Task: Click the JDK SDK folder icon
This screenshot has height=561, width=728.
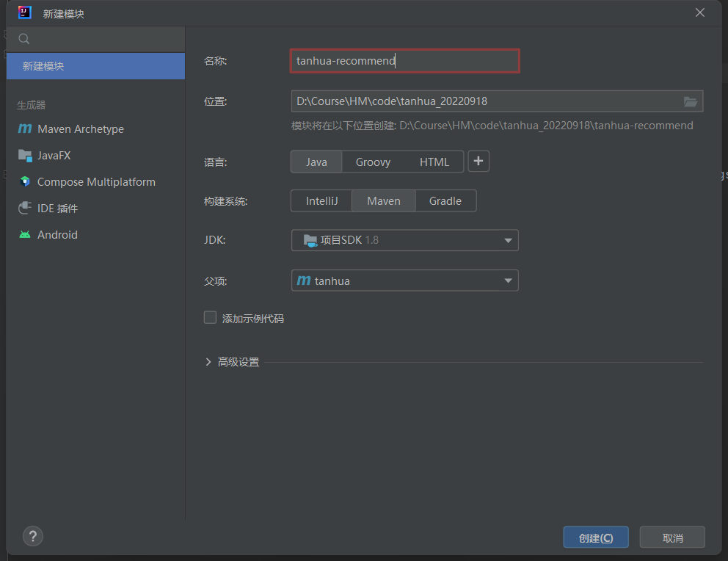Action: point(310,240)
